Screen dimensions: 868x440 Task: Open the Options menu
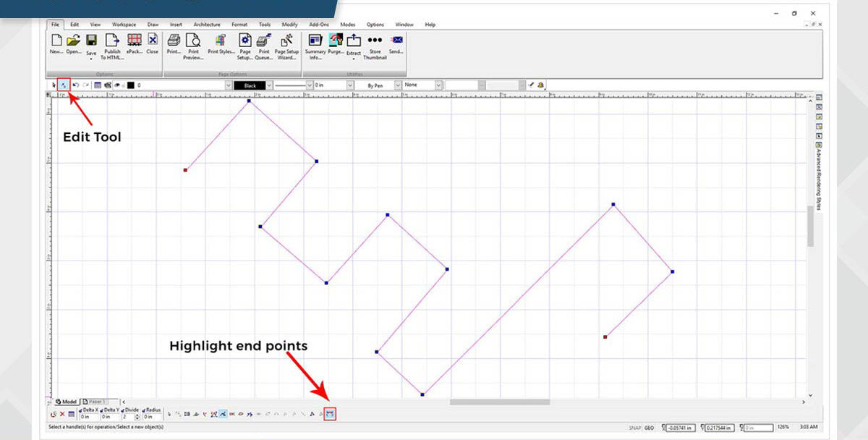coord(375,25)
